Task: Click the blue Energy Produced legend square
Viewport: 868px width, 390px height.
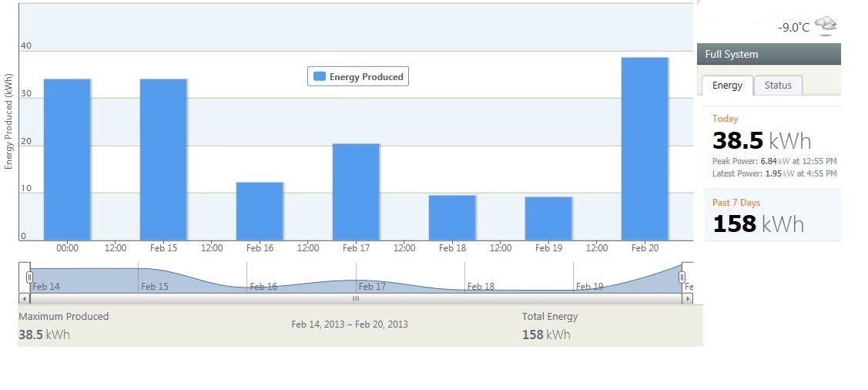Action: [x=319, y=76]
